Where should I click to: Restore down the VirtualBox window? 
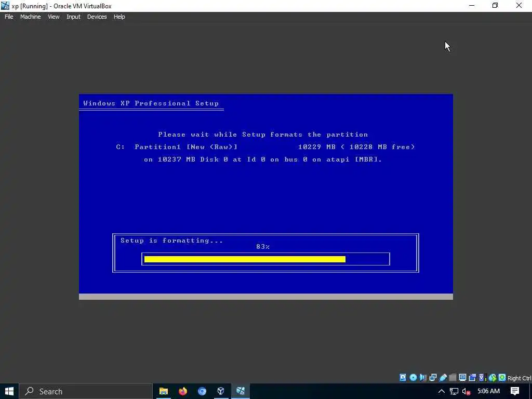click(495, 6)
